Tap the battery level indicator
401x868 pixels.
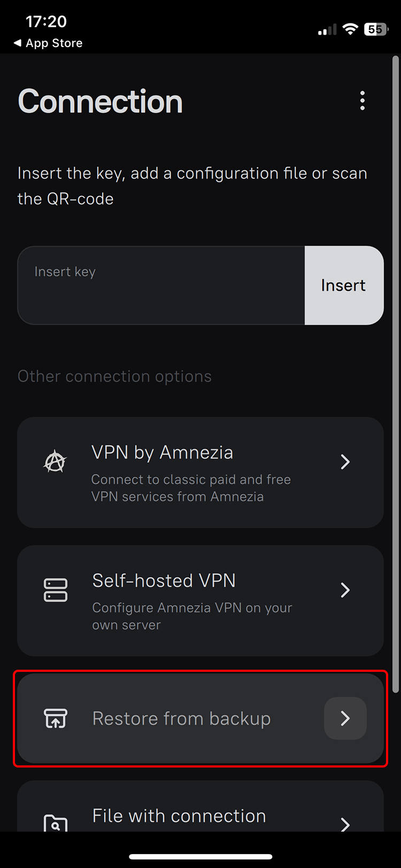click(x=376, y=29)
